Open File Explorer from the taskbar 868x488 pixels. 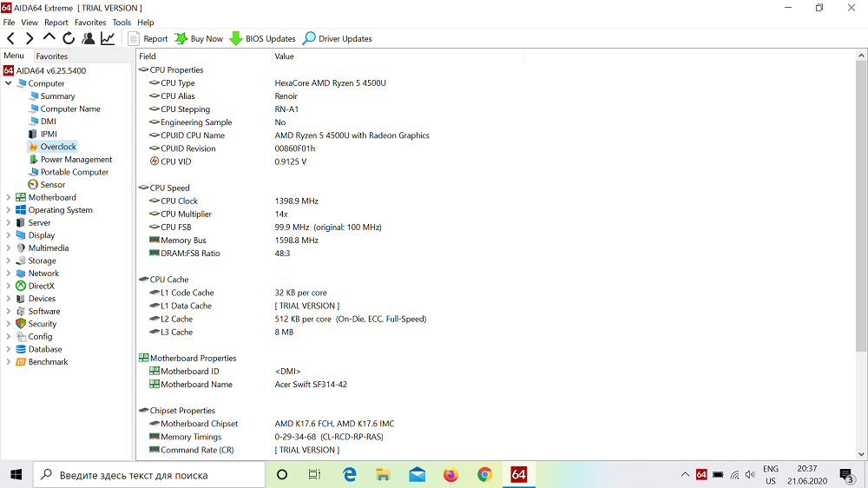[x=383, y=475]
